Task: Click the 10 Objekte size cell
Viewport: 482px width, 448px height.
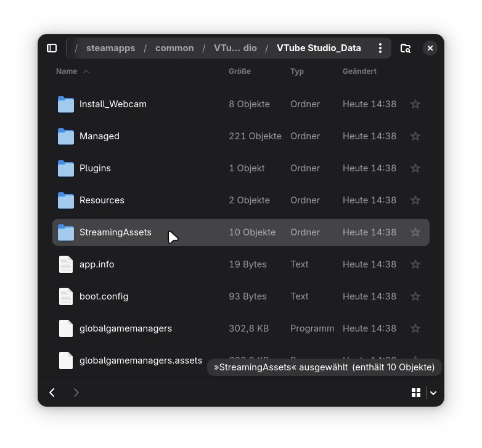Action: [x=252, y=232]
